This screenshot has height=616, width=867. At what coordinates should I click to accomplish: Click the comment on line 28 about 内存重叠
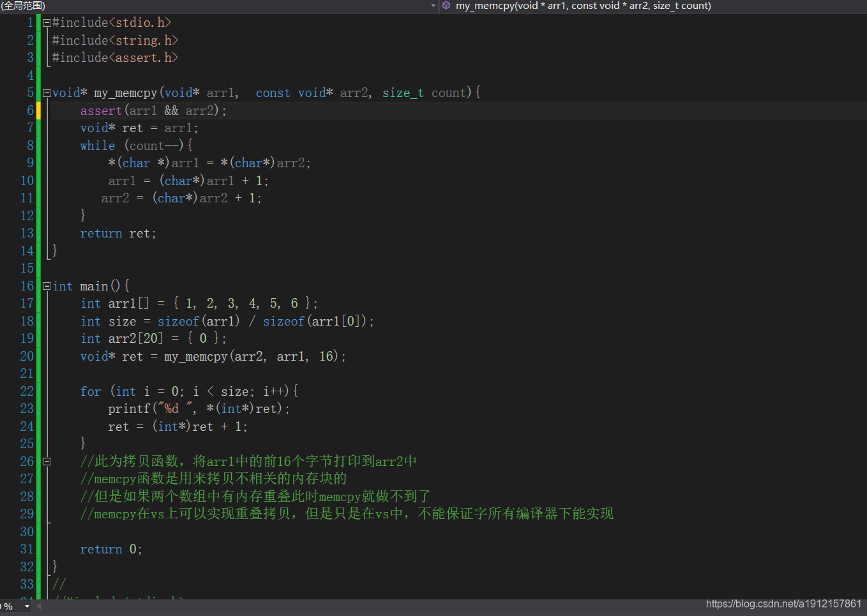255,497
